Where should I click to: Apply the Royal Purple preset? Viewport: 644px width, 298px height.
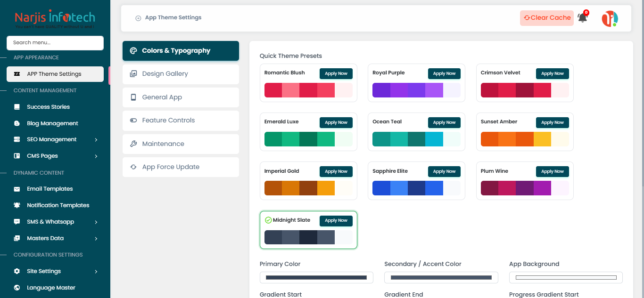[444, 73]
